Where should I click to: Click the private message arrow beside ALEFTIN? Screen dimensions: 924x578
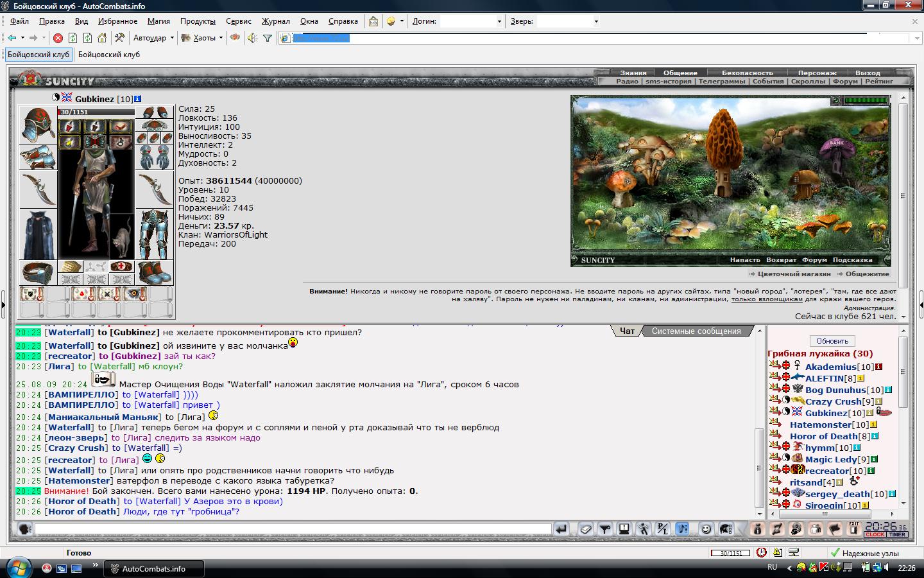[x=774, y=378]
